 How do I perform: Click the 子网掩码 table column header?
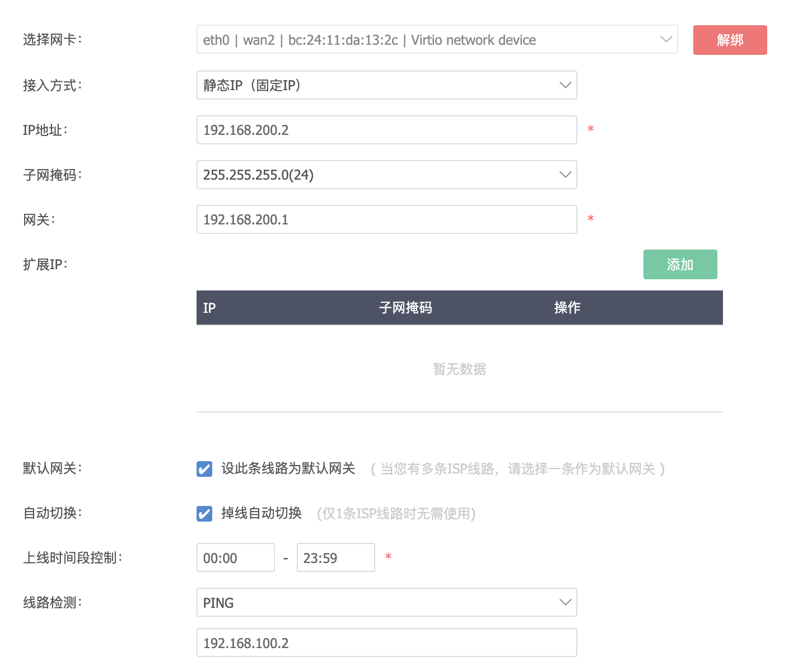(x=405, y=308)
